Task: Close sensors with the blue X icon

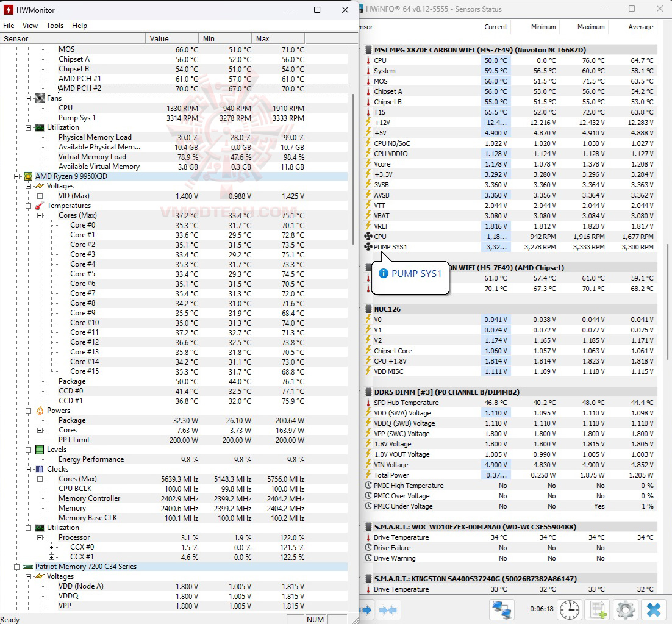Action: 654,609
